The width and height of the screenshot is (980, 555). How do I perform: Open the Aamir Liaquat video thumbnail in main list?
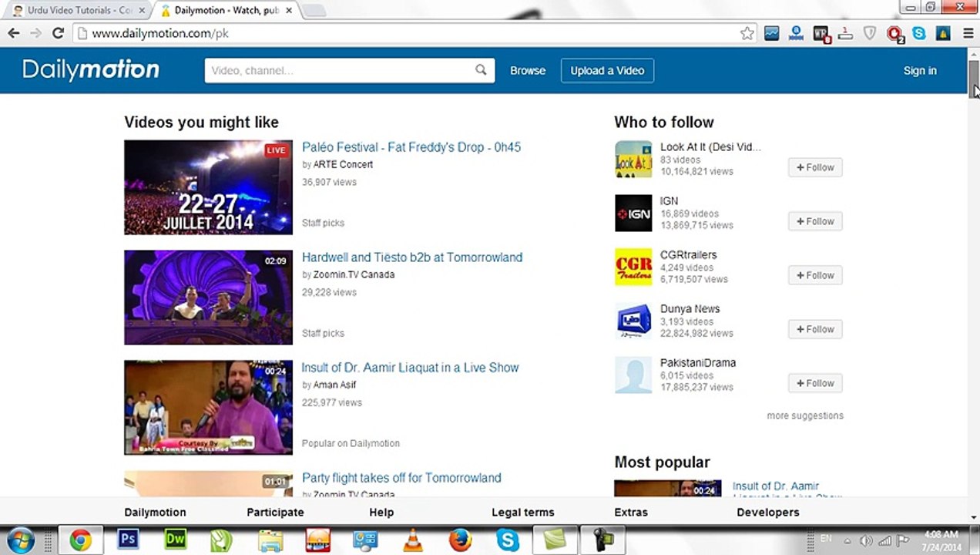(x=208, y=408)
